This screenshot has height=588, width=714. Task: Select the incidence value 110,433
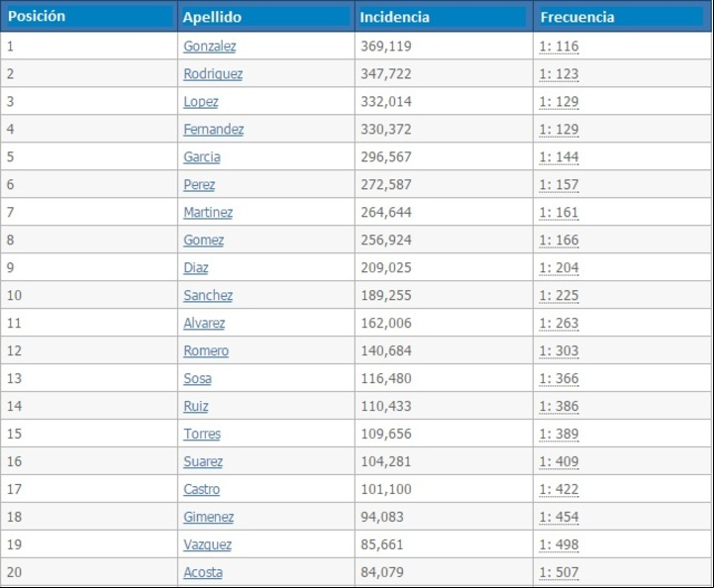click(386, 406)
